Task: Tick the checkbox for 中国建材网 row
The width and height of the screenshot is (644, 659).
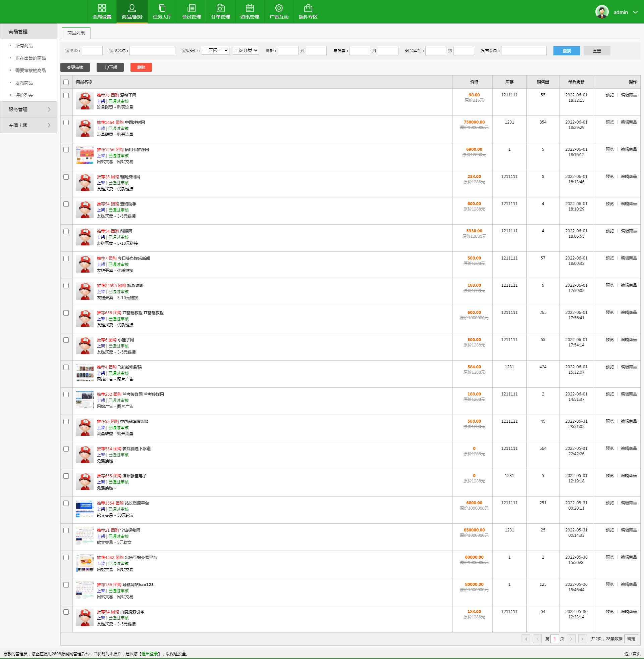Action: point(66,123)
